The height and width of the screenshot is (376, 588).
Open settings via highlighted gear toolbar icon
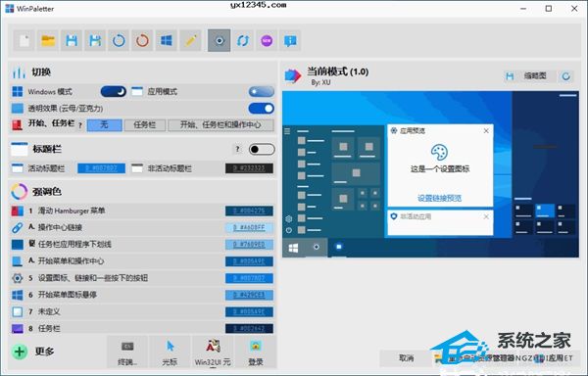(x=219, y=40)
